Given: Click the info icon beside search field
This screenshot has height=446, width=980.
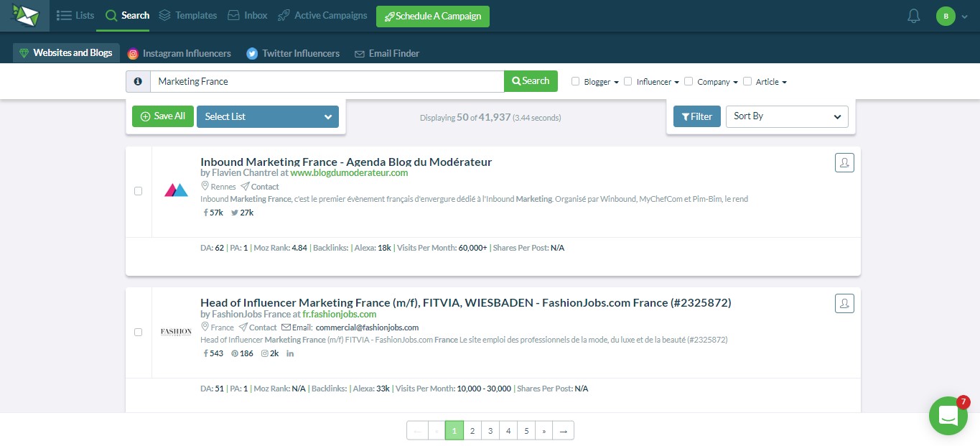Looking at the screenshot, I should pos(138,81).
